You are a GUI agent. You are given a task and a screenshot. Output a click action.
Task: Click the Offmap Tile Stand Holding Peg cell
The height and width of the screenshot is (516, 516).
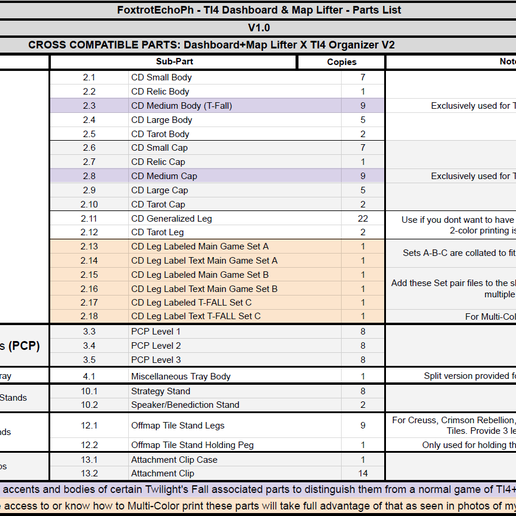click(235, 445)
